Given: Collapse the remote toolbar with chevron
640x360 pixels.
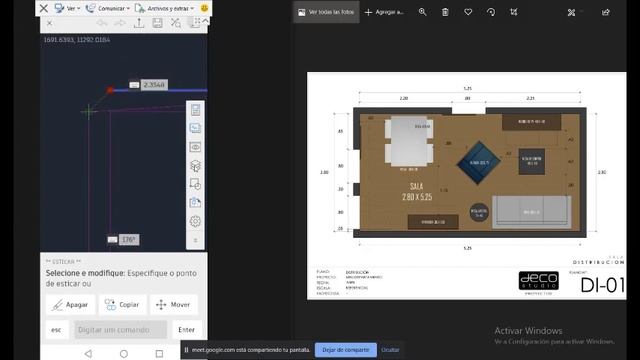Looking at the screenshot, I should coord(205,21).
